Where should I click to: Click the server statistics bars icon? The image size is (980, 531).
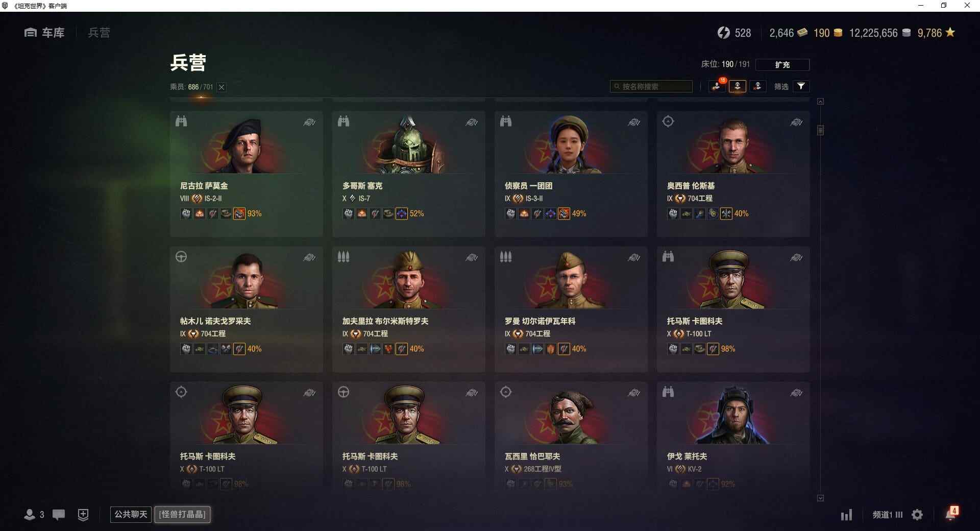coord(846,515)
